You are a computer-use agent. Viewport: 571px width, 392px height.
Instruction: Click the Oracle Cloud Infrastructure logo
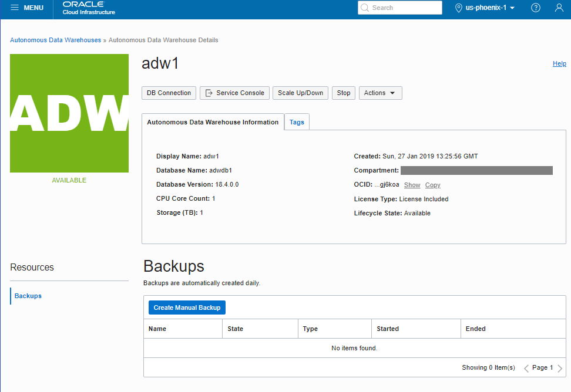pyautogui.click(x=89, y=8)
